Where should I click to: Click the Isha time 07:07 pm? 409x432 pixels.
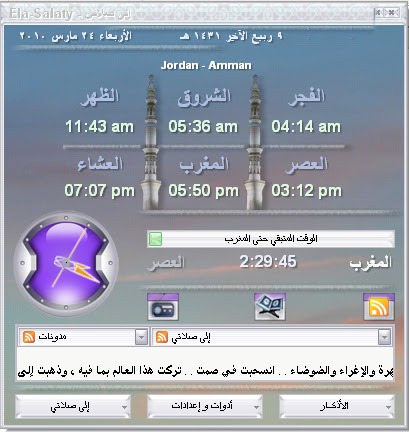coord(99,191)
